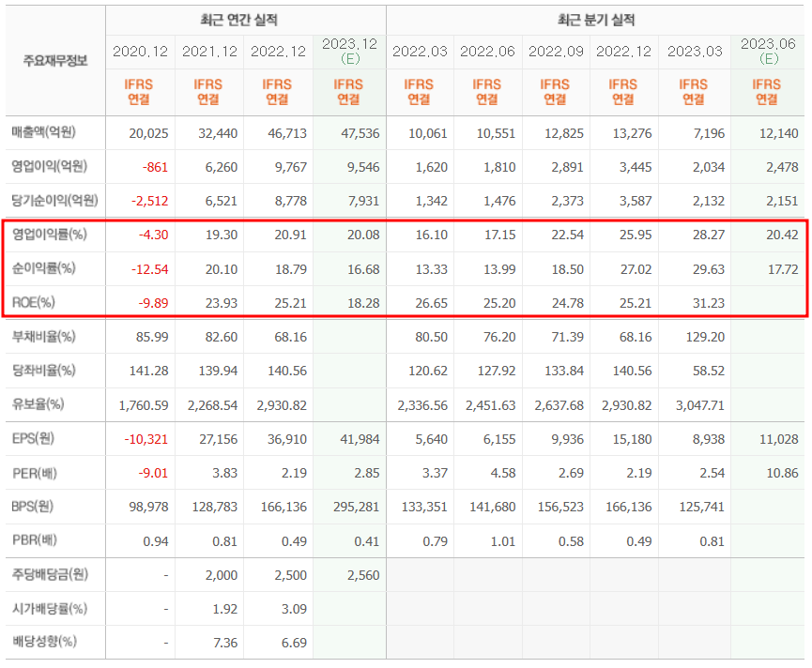Click the debt ratio value 129.20

tap(705, 337)
